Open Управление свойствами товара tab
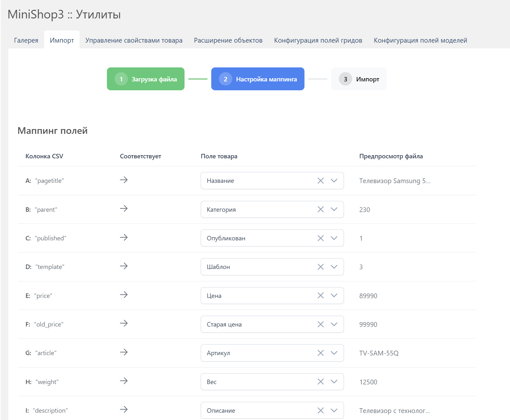Viewport: 510px width, 420px height. tap(134, 40)
